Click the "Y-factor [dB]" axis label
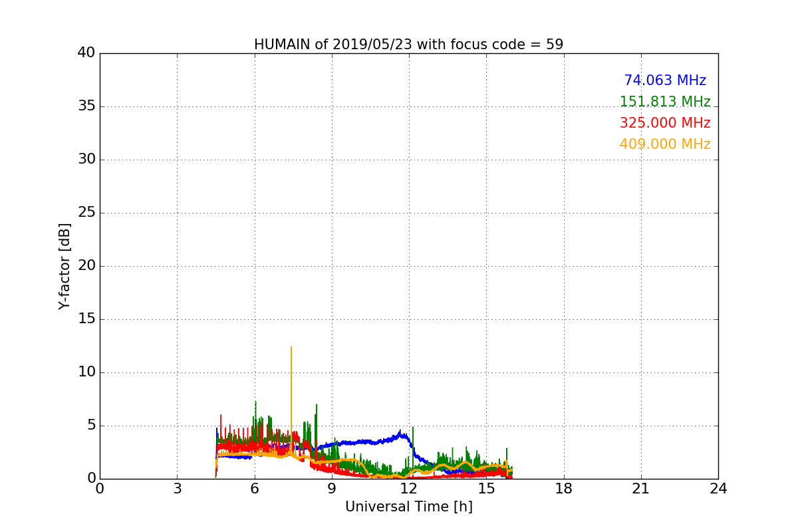Screen dimensions: 798x532 65,266
